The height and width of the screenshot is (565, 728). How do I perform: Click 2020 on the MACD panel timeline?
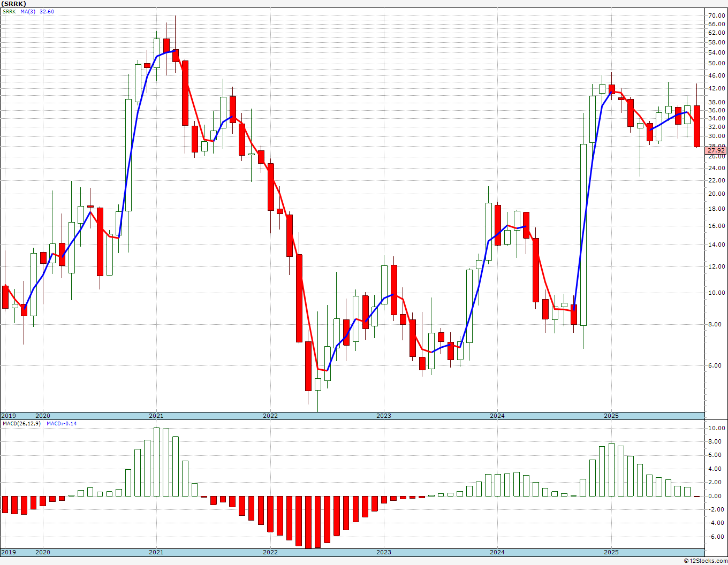[43, 552]
